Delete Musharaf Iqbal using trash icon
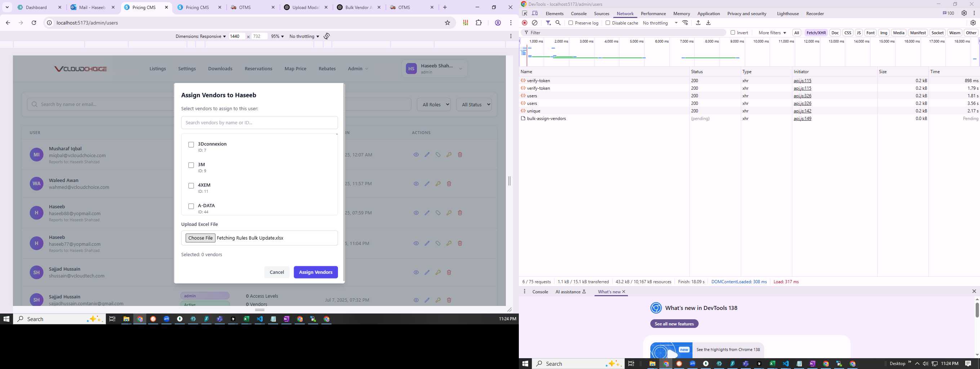The height and width of the screenshot is (369, 980). (460, 155)
